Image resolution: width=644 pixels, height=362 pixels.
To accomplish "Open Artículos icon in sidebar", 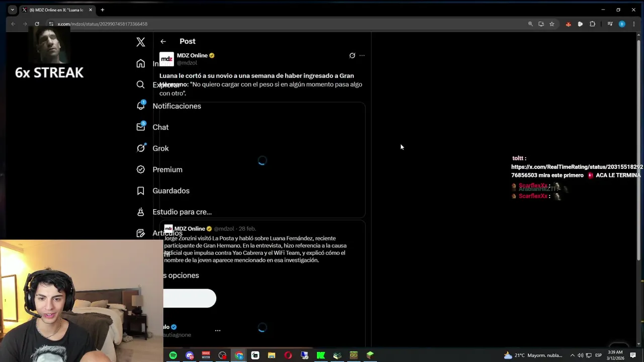I will pos(141,233).
